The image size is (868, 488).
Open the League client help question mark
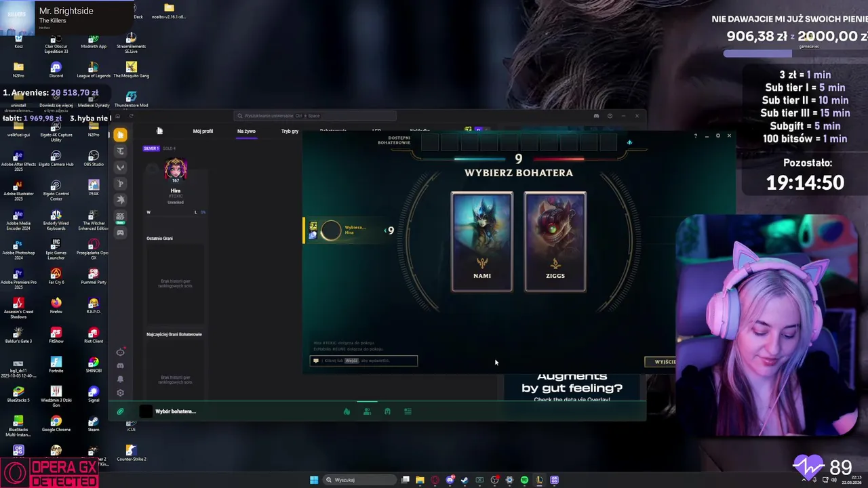pyautogui.click(x=695, y=136)
